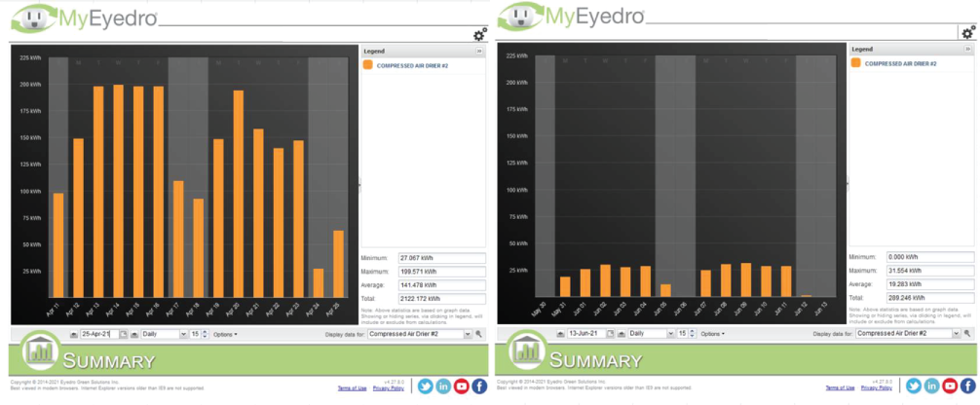Click Average value 19.283 kWh field

point(930,284)
